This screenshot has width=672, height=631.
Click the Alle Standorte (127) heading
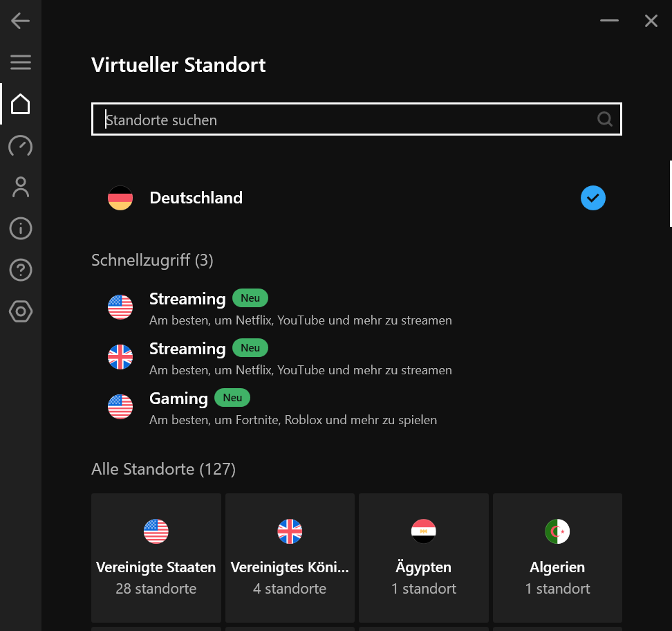tap(163, 469)
